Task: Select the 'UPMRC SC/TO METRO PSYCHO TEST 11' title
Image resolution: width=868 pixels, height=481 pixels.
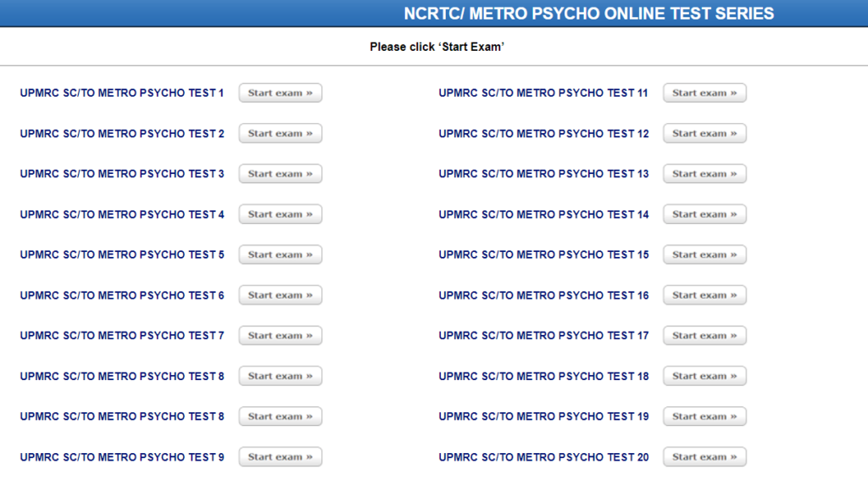Action: click(543, 93)
